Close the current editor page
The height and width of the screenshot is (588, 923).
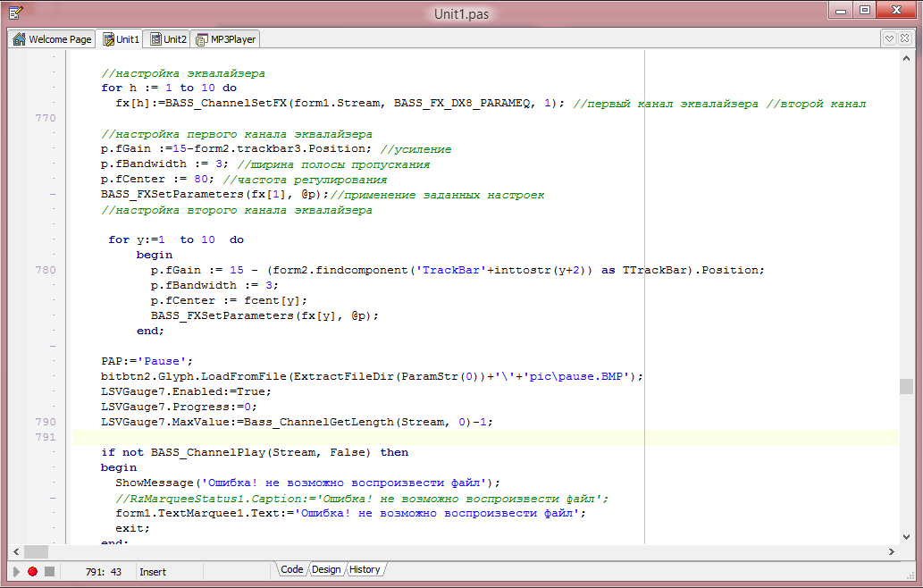tap(906, 38)
